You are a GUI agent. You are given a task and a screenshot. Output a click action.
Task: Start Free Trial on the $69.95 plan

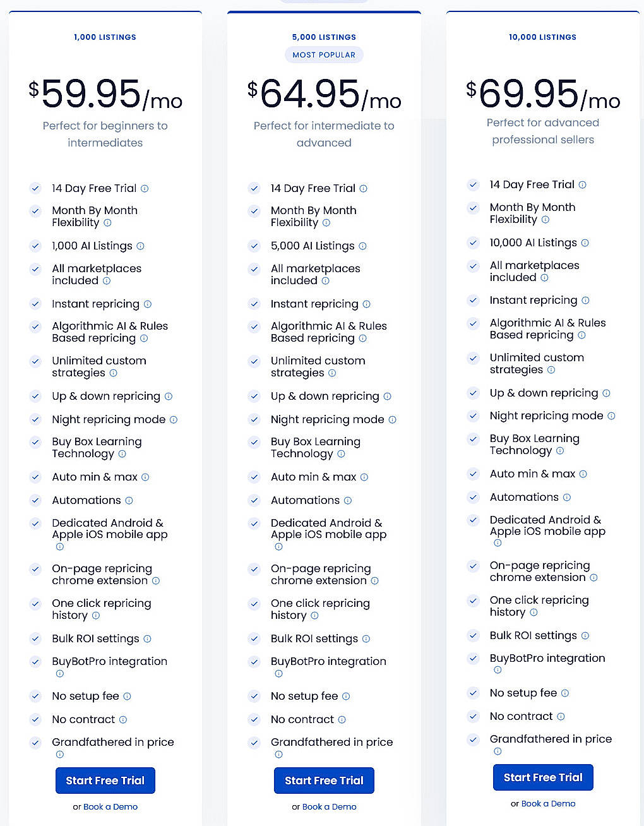pos(543,777)
